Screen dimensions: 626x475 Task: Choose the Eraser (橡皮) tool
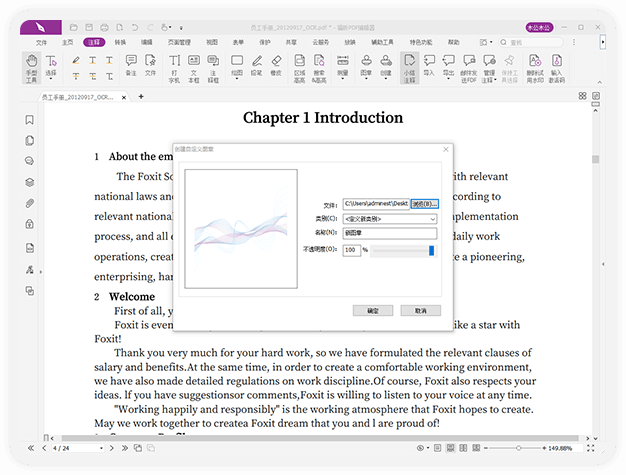276,65
